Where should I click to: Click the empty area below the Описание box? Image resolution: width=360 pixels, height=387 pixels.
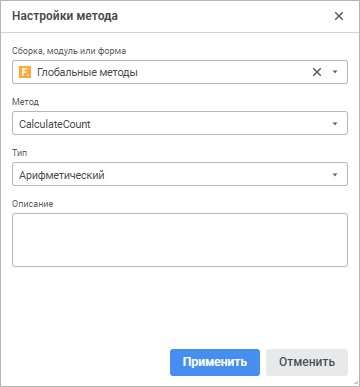coord(180,307)
